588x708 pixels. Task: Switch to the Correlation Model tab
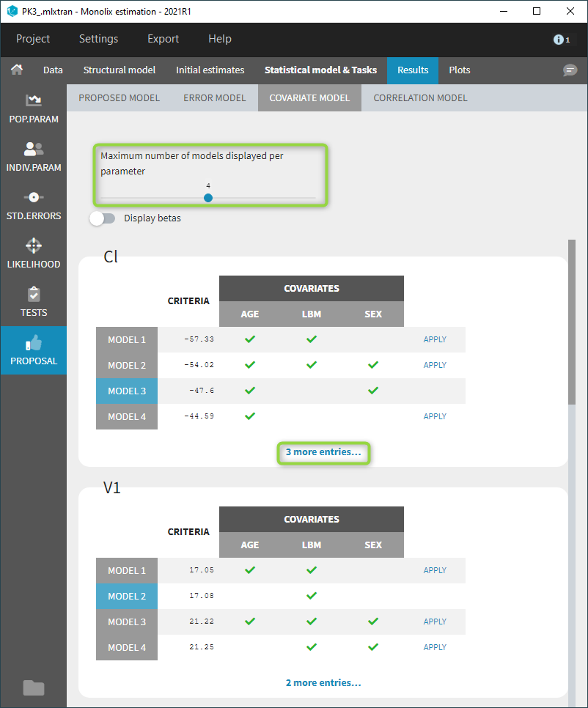click(x=420, y=97)
